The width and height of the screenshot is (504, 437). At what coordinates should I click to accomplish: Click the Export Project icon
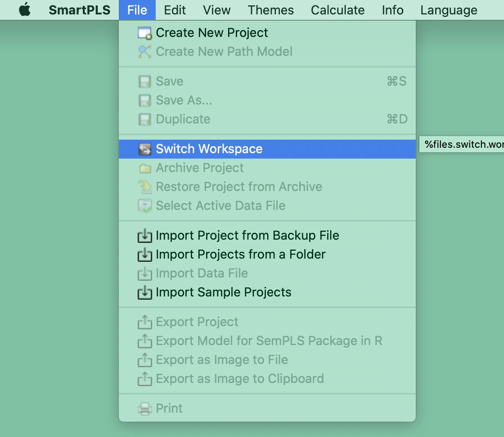[x=144, y=322]
